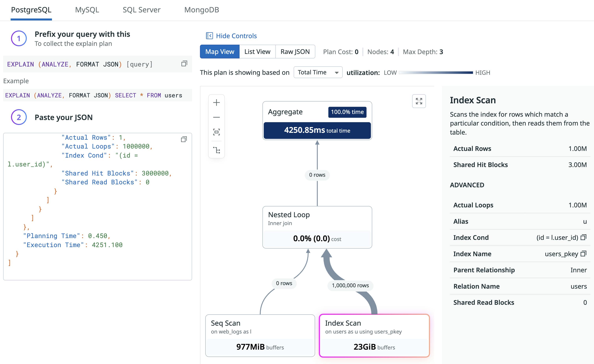
Task: Copy the EXPLAIN ANALYZE prefix snippet
Action: click(x=184, y=63)
